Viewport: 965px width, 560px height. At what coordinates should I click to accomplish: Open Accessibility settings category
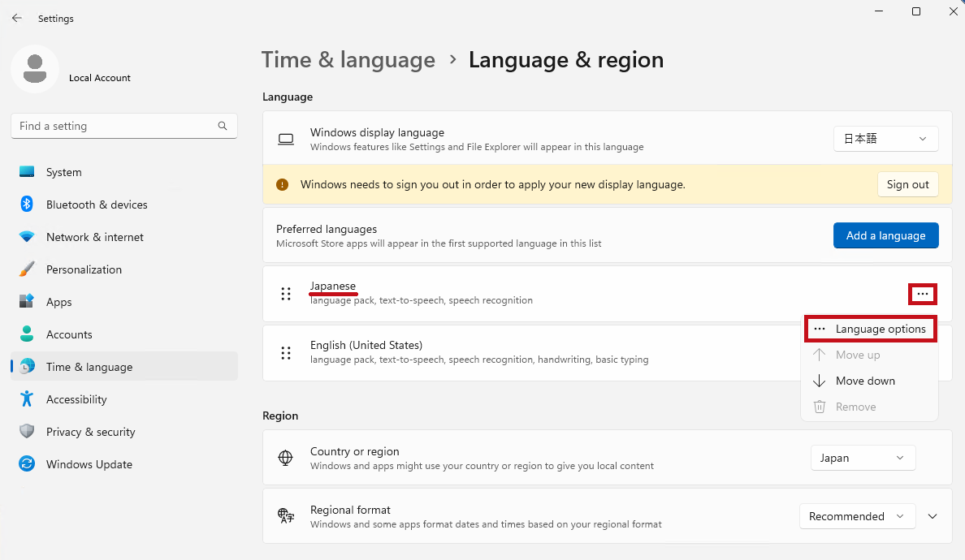[x=124, y=399]
